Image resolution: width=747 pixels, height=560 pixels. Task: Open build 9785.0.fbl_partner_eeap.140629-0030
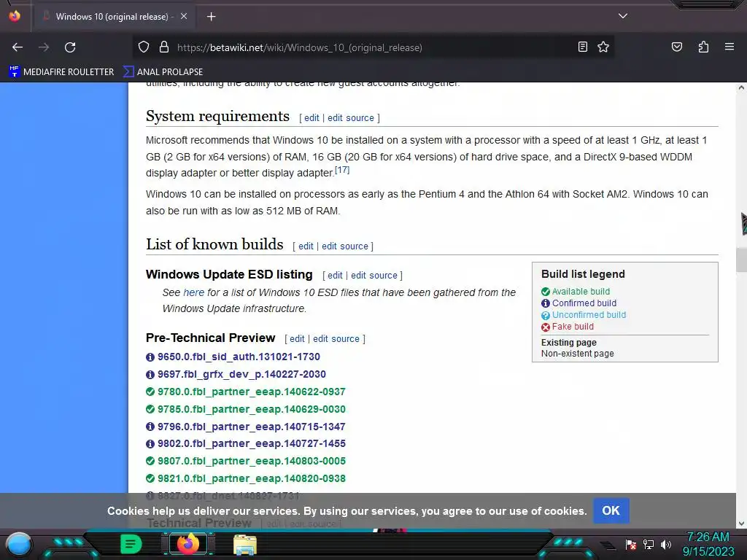click(252, 409)
